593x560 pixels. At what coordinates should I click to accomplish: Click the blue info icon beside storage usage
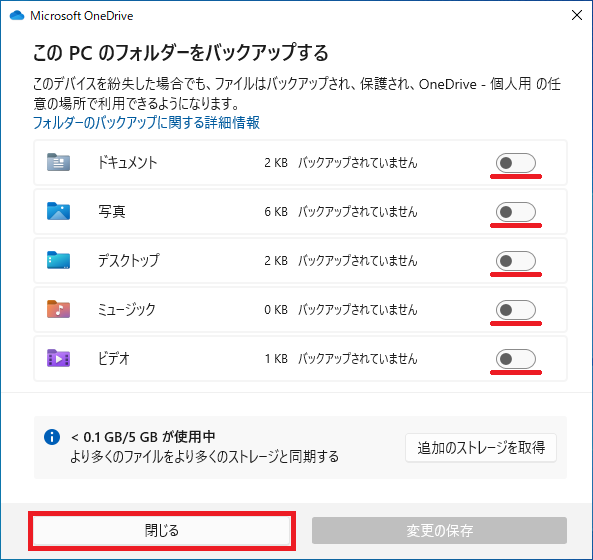click(x=52, y=437)
